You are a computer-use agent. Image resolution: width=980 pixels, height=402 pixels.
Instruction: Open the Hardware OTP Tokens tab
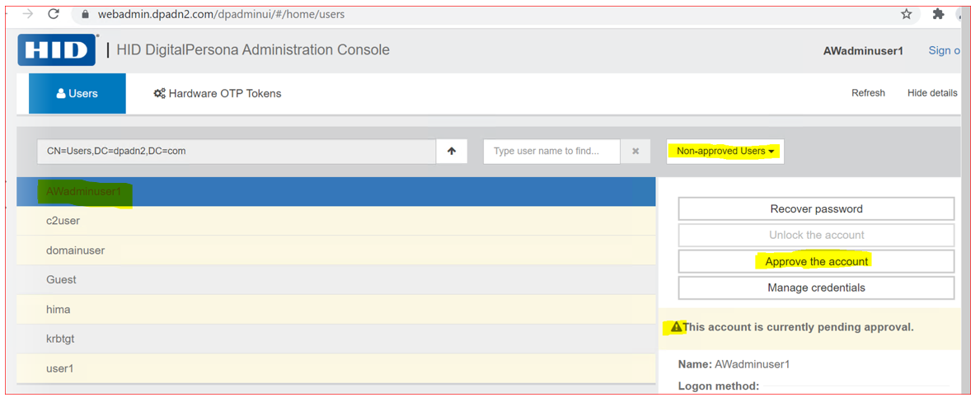click(218, 94)
